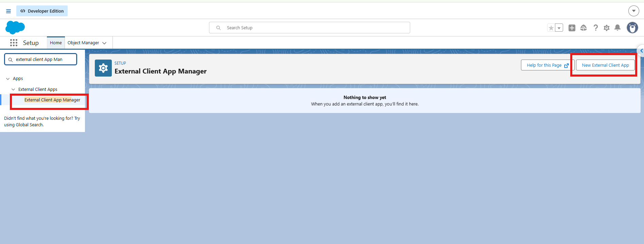Image resolution: width=644 pixels, height=244 pixels.
Task: Click the External Client App Manager heading
Action: coord(160,71)
